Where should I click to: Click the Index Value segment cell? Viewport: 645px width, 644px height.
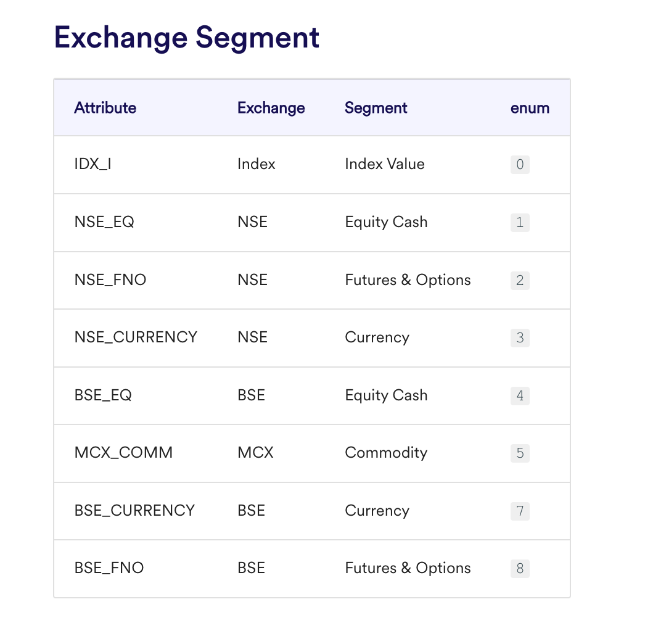(x=385, y=164)
